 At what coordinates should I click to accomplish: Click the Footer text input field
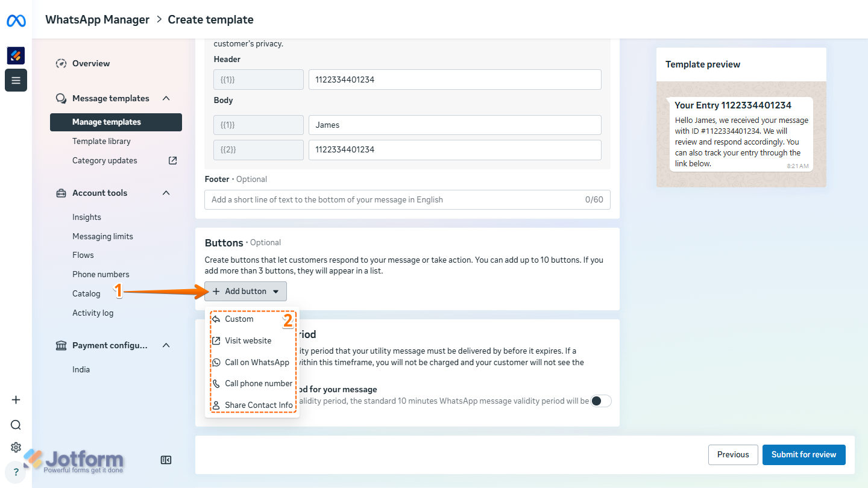[x=407, y=199]
